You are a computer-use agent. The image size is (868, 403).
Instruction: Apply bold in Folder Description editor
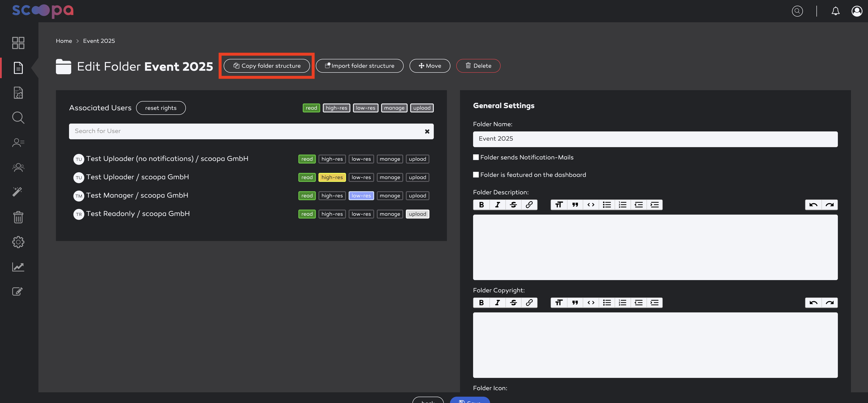(x=481, y=205)
